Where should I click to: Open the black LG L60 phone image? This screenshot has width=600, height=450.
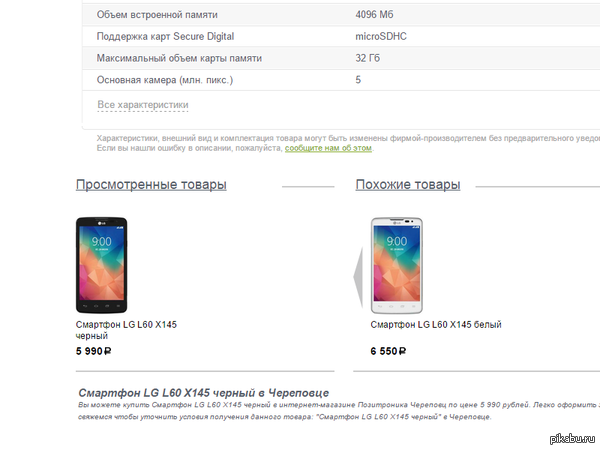101,264
